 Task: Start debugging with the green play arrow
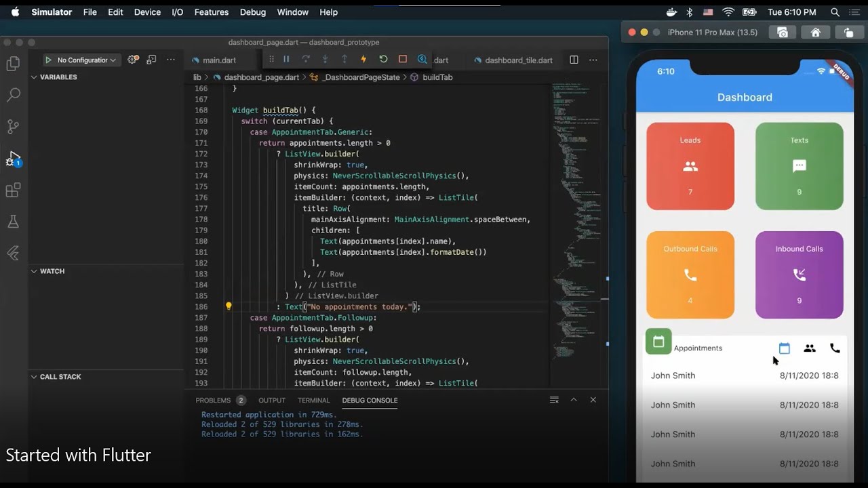[48, 60]
